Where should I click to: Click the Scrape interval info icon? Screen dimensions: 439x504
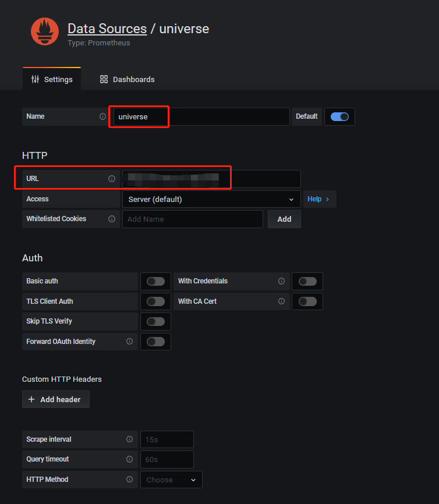[129, 439]
